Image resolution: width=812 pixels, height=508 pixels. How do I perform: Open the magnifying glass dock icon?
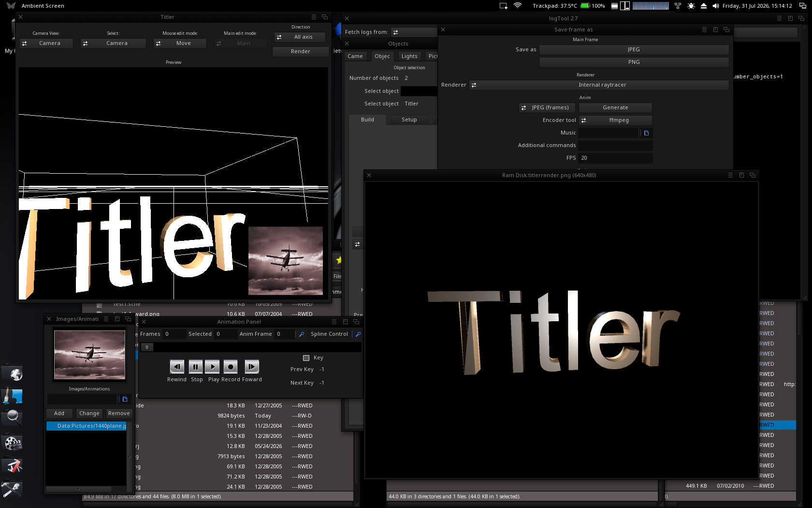coord(12,418)
